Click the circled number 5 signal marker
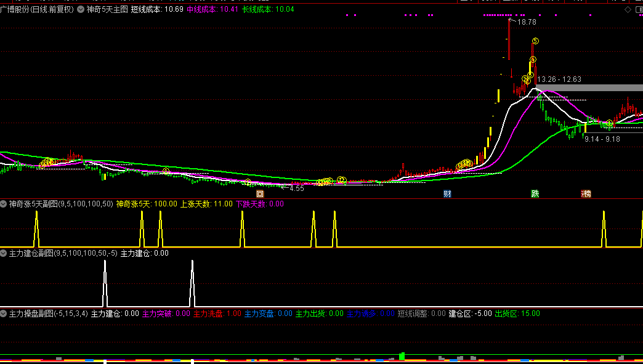643x364 pixels. [535, 41]
